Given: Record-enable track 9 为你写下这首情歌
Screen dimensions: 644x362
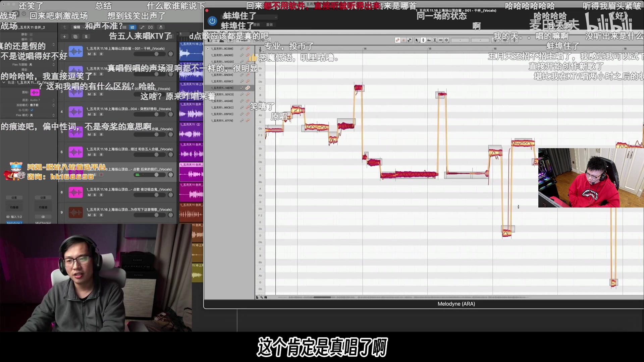Looking at the screenshot, I should [x=101, y=215].
